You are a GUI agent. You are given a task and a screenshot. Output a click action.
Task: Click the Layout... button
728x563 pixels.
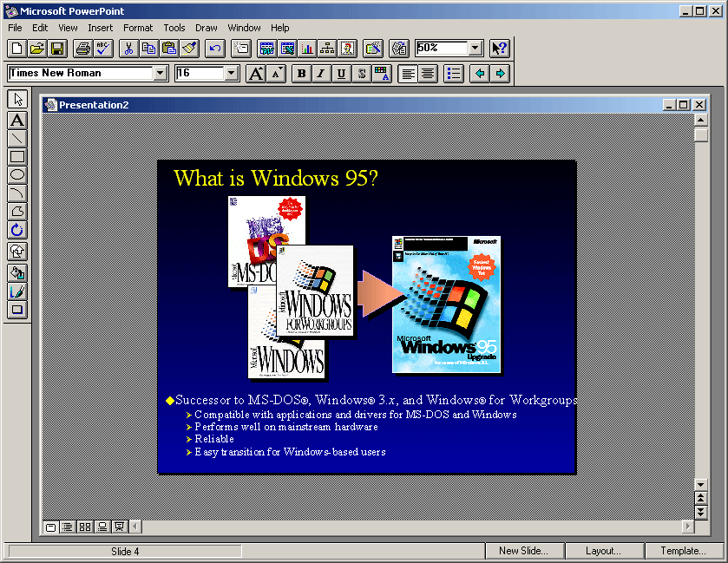coord(604,551)
